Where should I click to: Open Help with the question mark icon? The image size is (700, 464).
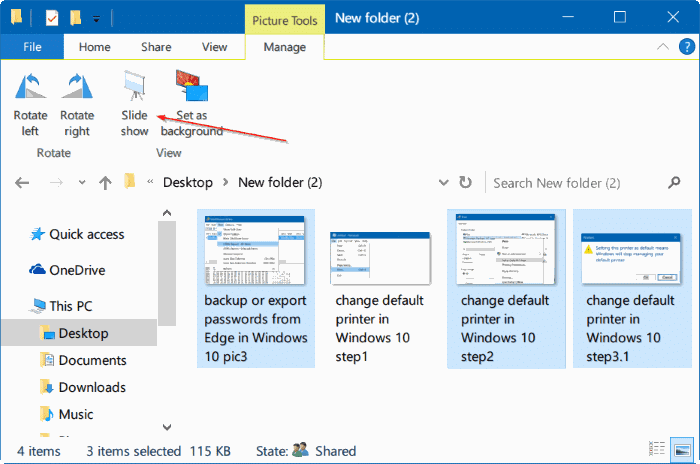coord(687,46)
